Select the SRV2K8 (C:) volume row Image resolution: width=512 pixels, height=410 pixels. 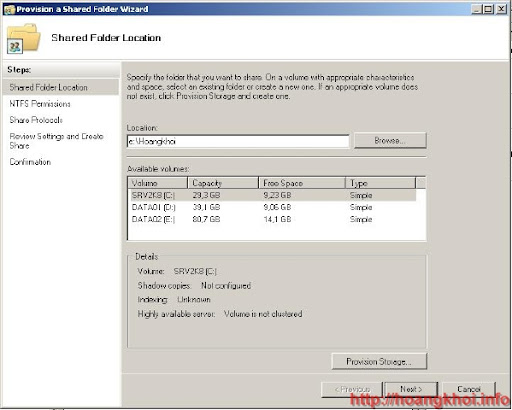[x=272, y=195]
